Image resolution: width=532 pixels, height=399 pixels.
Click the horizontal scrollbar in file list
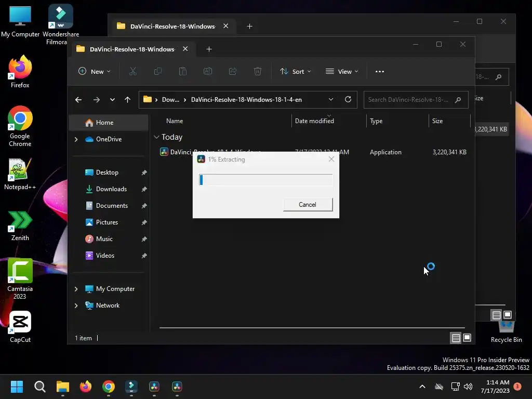(312, 328)
